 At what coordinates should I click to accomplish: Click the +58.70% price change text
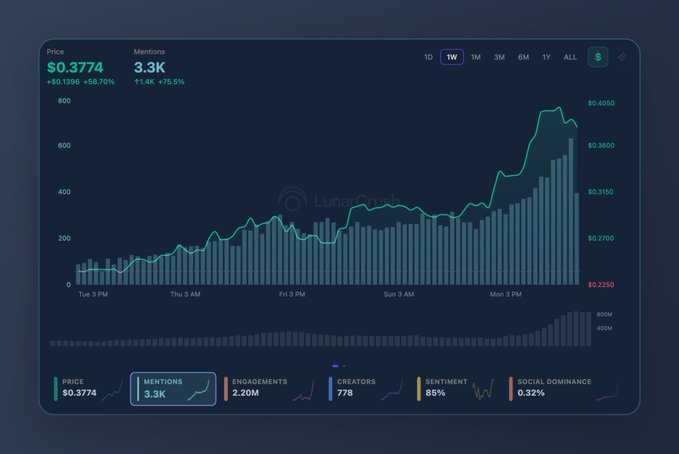(x=99, y=82)
